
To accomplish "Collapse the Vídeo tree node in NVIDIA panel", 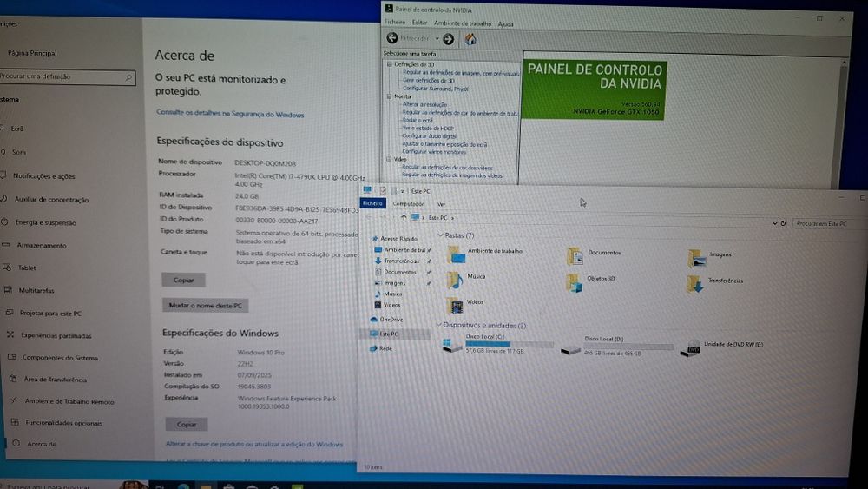I will [x=389, y=159].
